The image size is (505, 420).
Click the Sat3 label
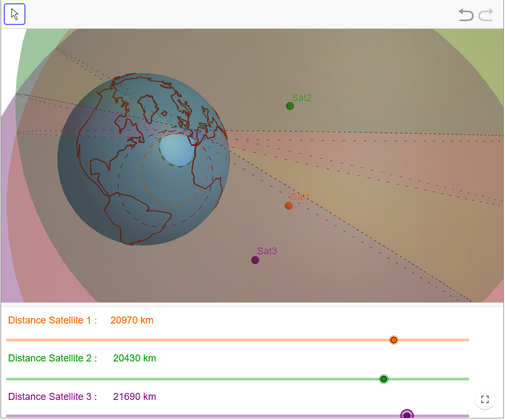coord(267,251)
